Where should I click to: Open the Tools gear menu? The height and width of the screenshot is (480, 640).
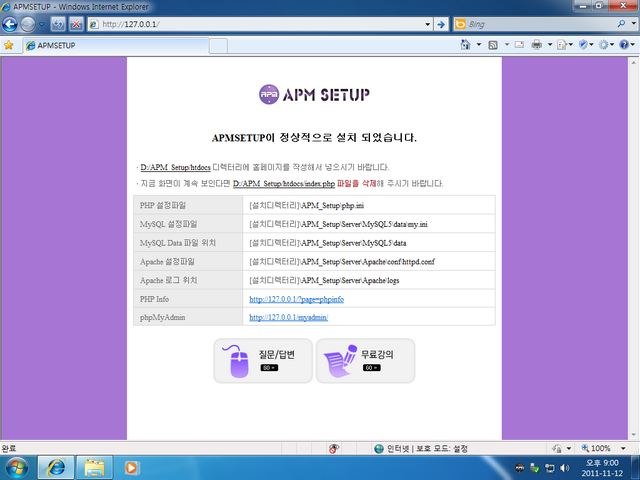[606, 45]
